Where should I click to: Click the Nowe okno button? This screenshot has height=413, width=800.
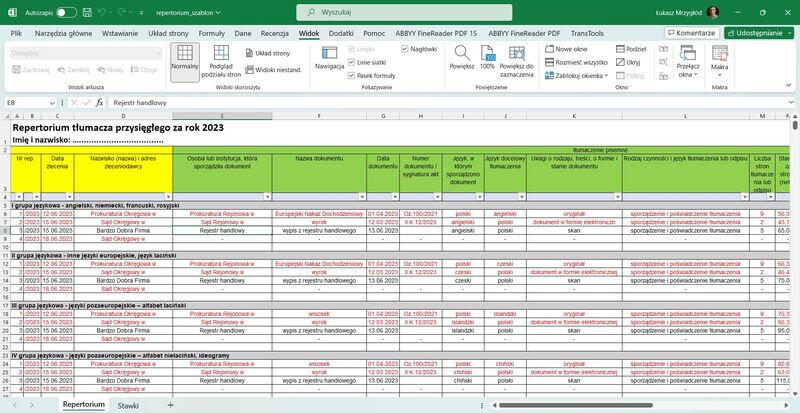pyautogui.click(x=567, y=48)
